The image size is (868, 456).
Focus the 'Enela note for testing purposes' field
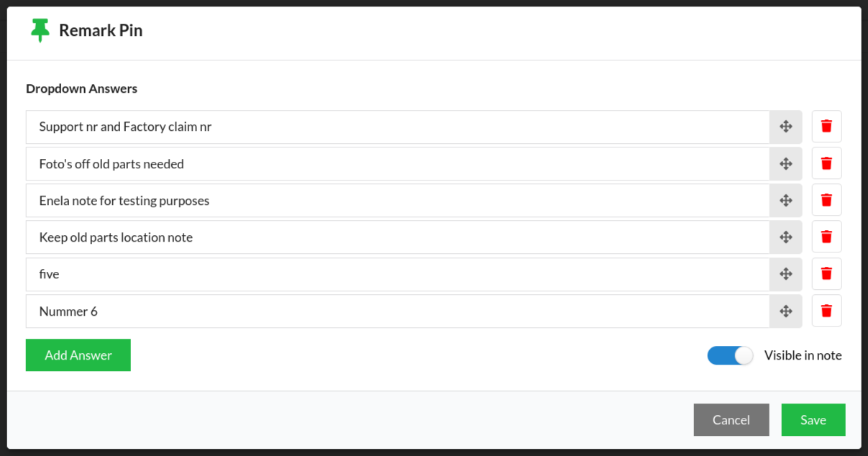pos(397,200)
